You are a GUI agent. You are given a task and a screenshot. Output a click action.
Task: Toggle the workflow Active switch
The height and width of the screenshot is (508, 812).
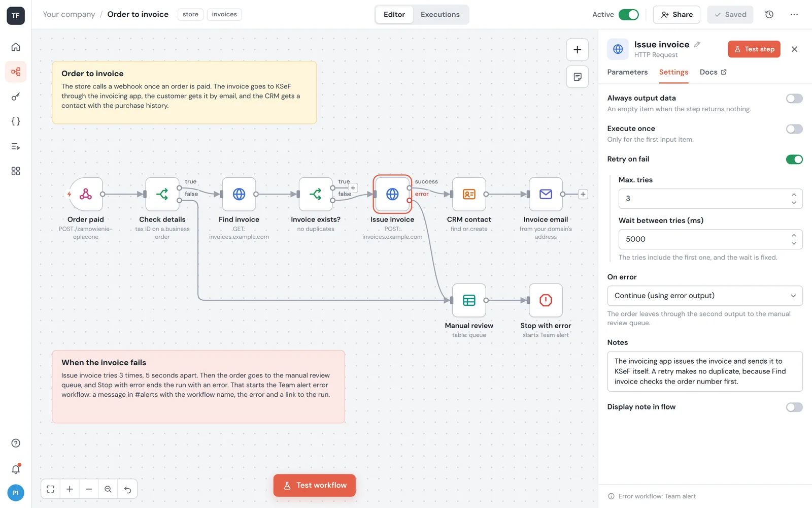click(628, 14)
